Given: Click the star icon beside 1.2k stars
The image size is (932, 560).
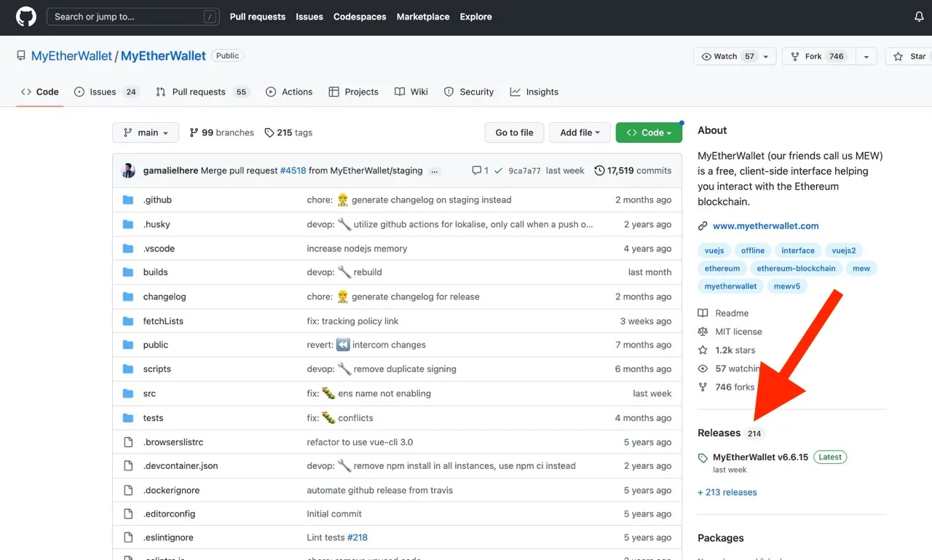Looking at the screenshot, I should click(703, 350).
